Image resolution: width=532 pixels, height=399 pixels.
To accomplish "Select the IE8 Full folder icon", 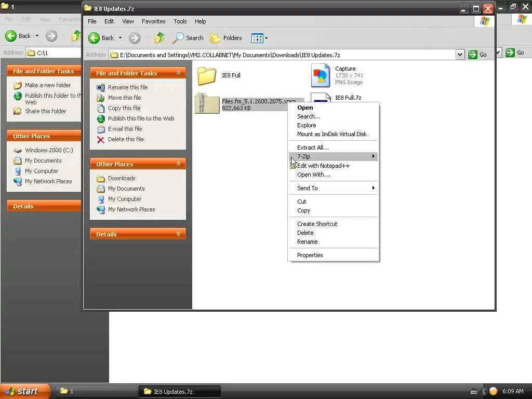I will (x=207, y=76).
